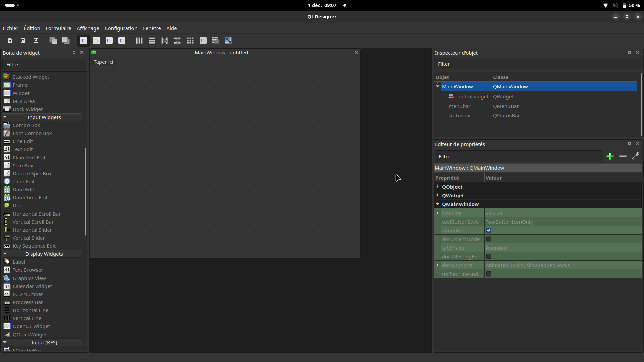
Task: Enable the documentMode checkbox
Action: pos(489,239)
